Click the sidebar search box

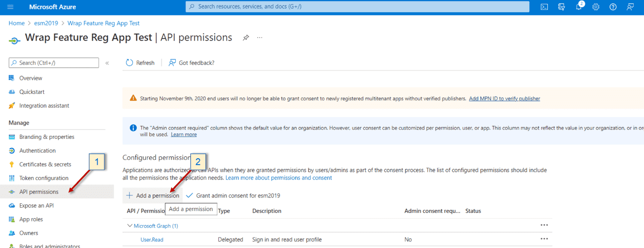[54, 63]
